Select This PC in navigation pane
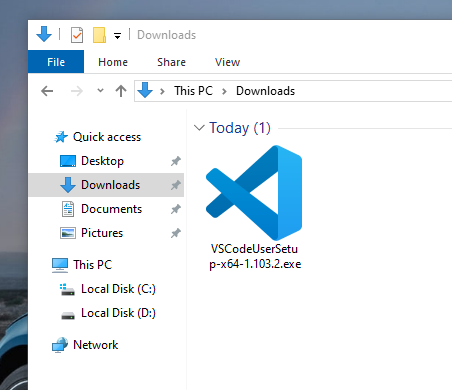The width and height of the screenshot is (452, 390). click(92, 265)
